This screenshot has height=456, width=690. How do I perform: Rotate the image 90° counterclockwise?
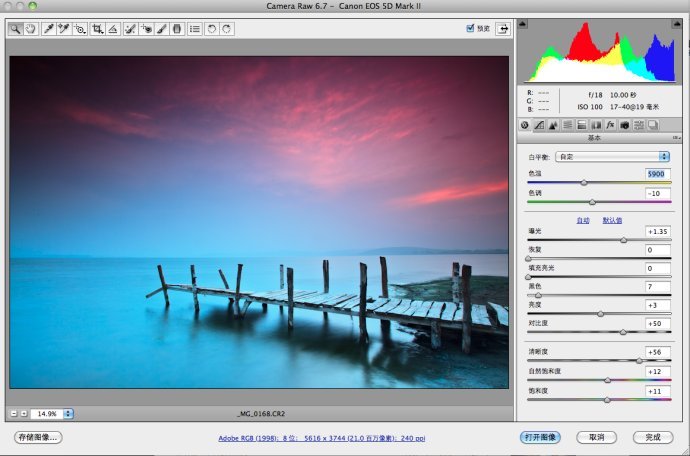pos(212,29)
